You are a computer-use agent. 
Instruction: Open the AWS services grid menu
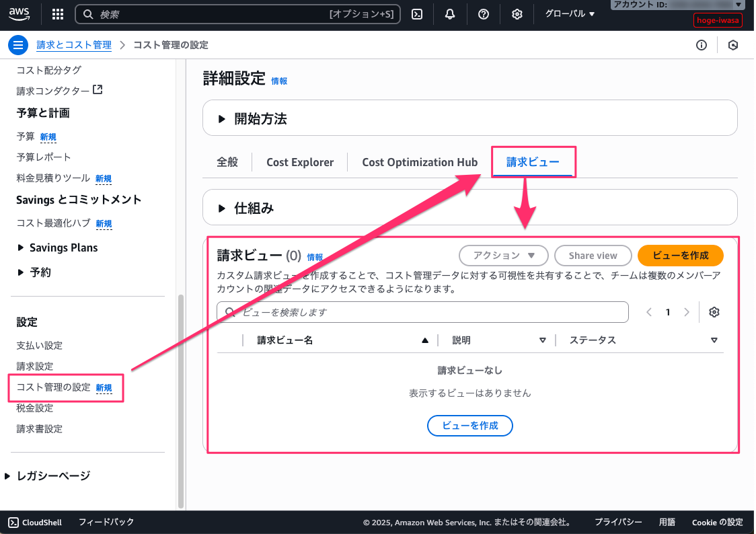tap(58, 14)
